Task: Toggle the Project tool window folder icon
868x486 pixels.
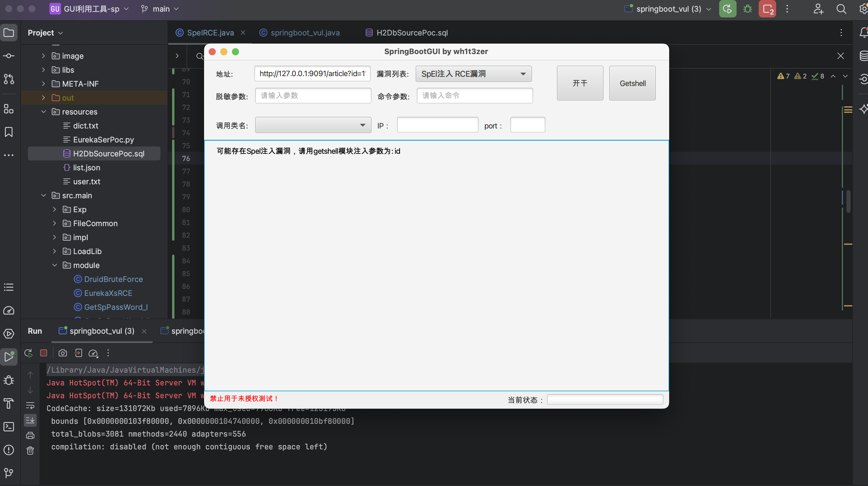Action: (9, 33)
